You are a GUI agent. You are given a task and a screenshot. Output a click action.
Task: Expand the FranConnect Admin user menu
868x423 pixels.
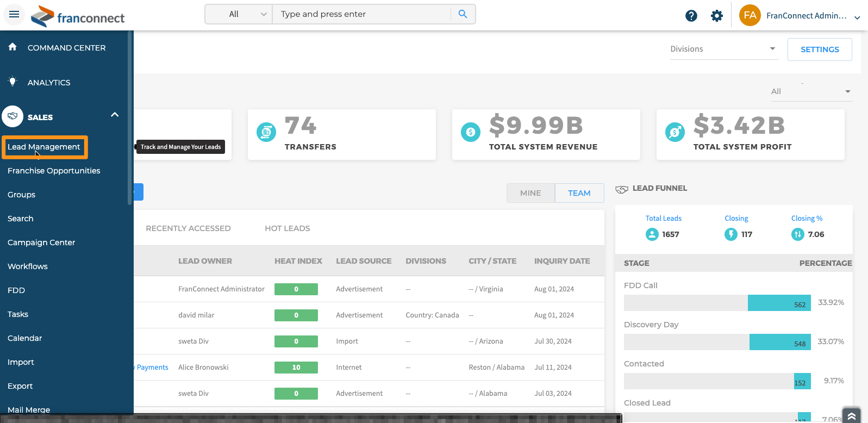857,17
